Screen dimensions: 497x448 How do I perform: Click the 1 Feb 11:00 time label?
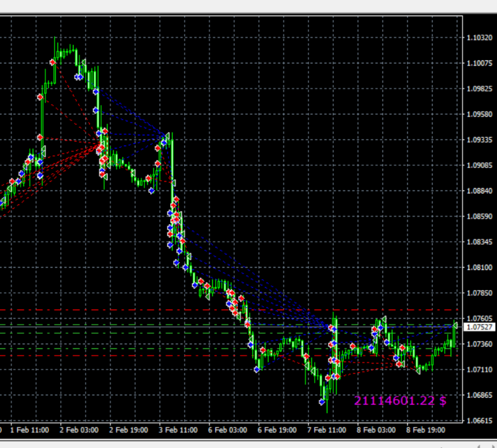click(29, 431)
